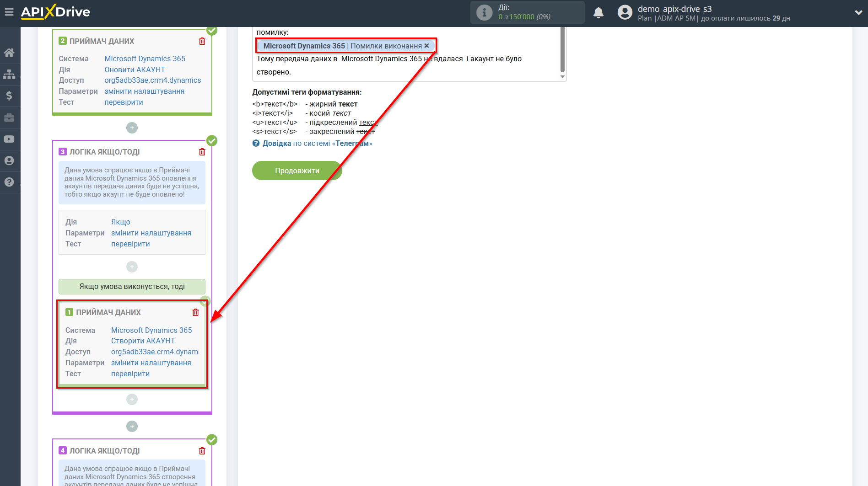The image size is (868, 486).
Task: Add step below the Якщо condition box
Action: tap(132, 267)
